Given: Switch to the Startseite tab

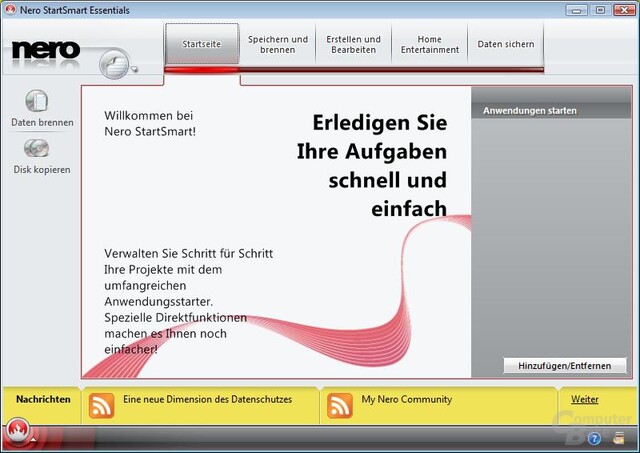Looking at the screenshot, I should point(202,44).
